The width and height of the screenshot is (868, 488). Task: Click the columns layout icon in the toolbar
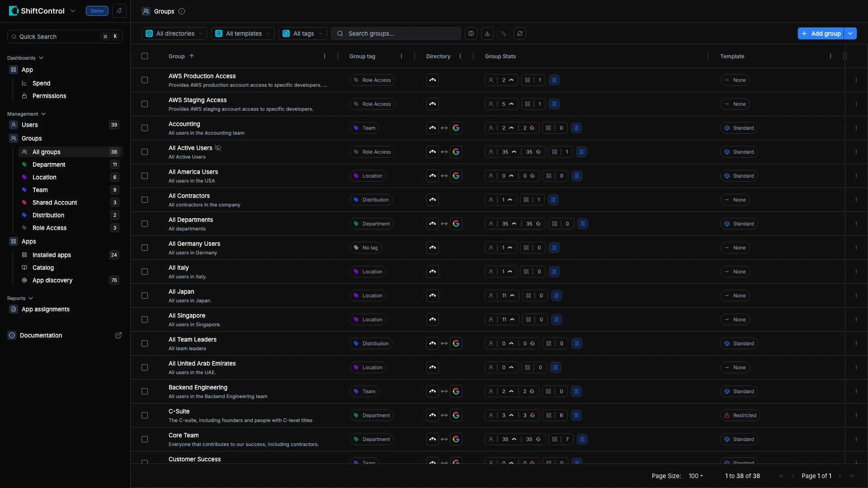pyautogui.click(x=471, y=33)
